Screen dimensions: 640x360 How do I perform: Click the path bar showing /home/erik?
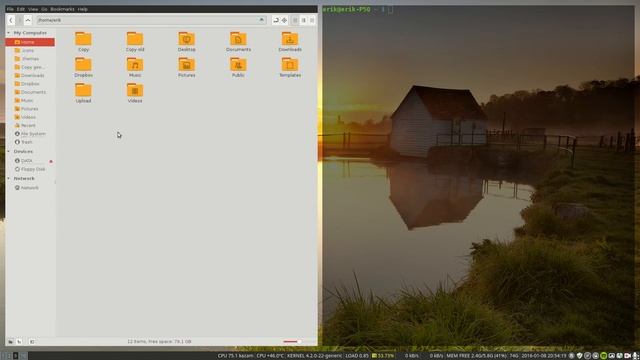tap(151, 20)
